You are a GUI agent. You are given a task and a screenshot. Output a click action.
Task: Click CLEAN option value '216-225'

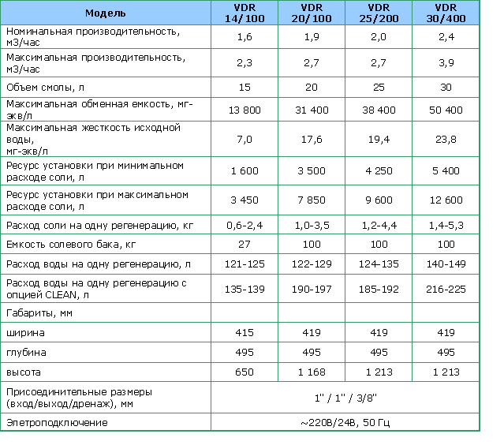point(446,289)
